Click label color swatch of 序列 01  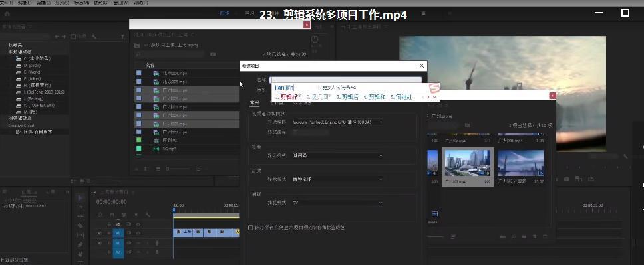(x=139, y=140)
